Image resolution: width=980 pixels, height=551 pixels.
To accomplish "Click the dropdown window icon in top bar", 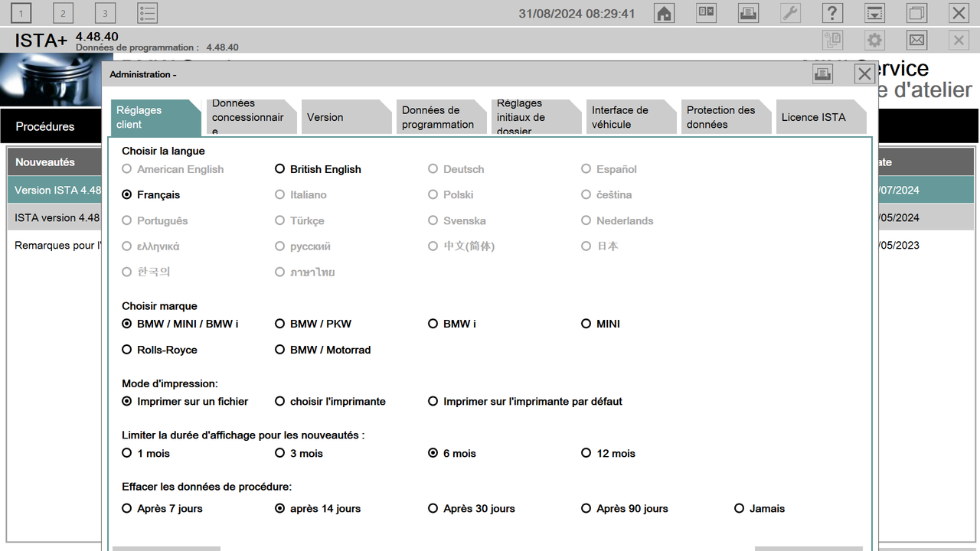I will click(x=874, y=13).
